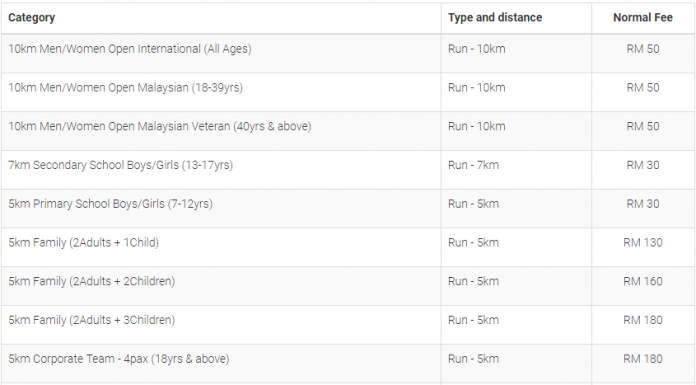Click the Category column header
This screenshot has height=385, width=696.
[32, 18]
